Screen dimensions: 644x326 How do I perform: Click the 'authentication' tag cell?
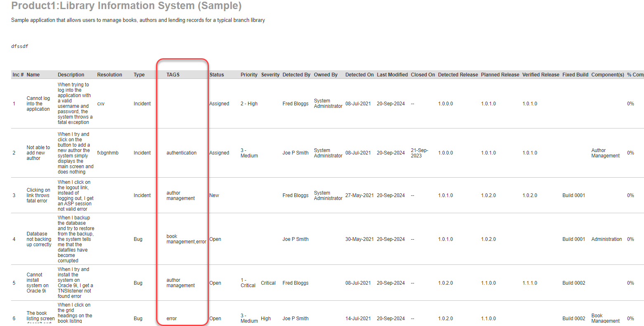[181, 153]
